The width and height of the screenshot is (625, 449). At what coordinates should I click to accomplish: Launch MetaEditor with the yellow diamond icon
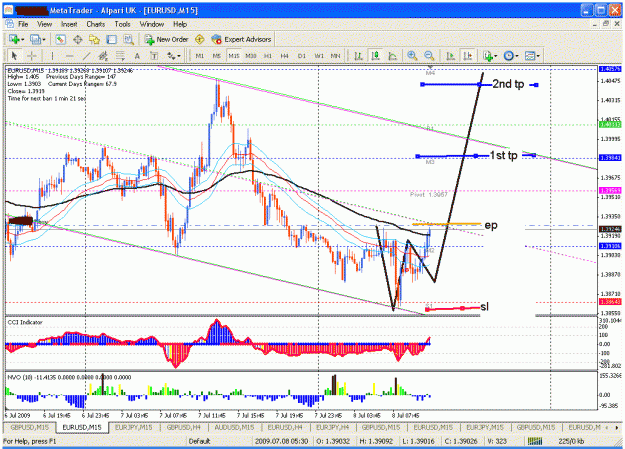pos(199,39)
